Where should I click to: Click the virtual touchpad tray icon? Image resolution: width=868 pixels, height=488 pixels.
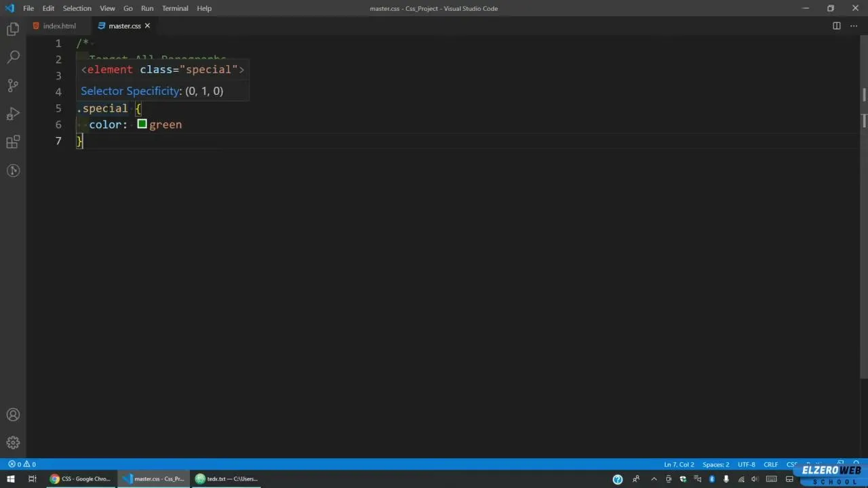click(x=789, y=479)
